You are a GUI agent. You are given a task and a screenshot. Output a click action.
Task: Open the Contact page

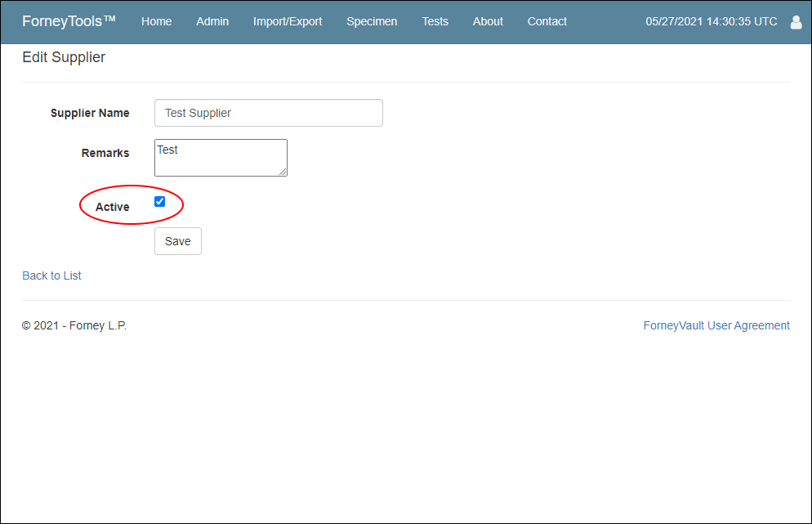(547, 22)
